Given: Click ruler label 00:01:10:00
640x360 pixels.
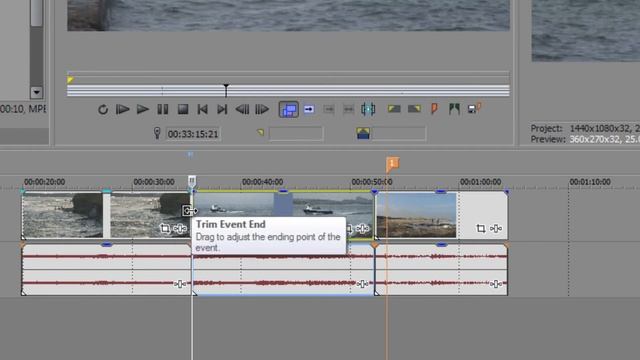Looking at the screenshot, I should point(590,182).
